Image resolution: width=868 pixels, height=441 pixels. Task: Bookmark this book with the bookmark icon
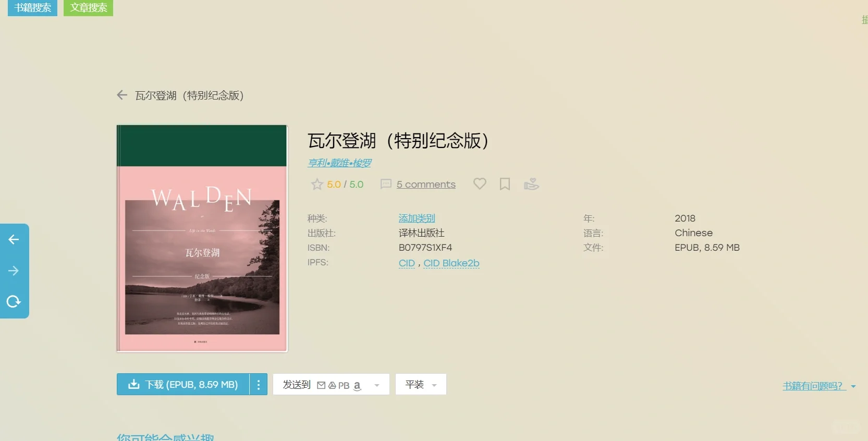[x=505, y=184]
